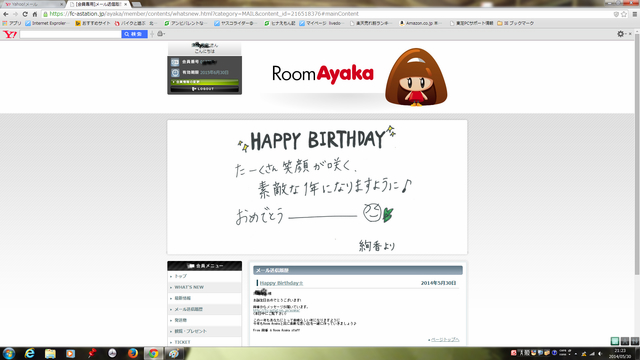Open the アプリ bookmarks shortcut

[12, 23]
